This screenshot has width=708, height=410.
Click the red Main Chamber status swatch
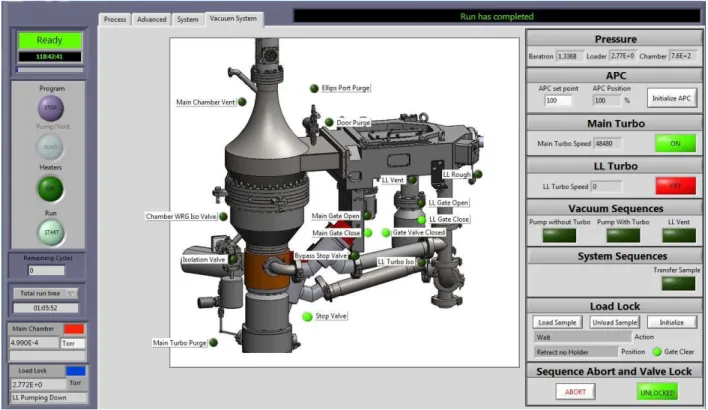click(74, 329)
